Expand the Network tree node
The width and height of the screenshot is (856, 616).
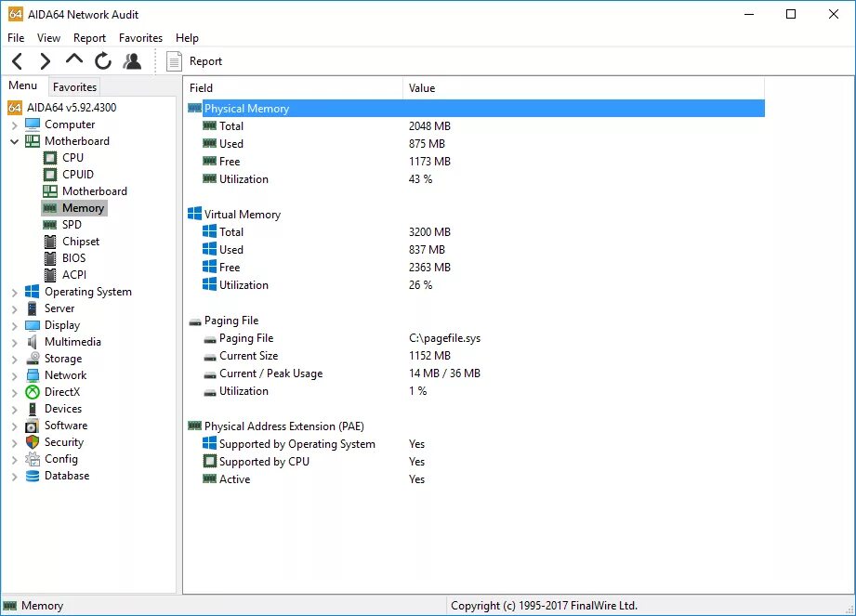[15, 376]
